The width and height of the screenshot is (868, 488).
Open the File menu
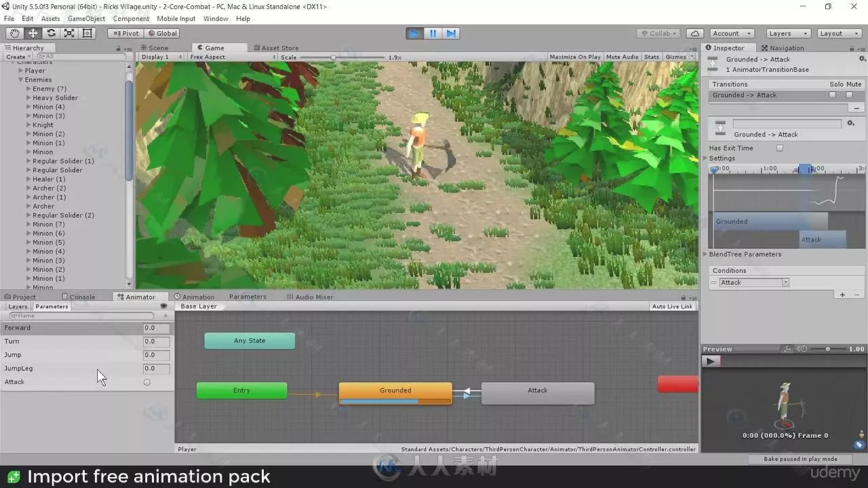pos(9,19)
